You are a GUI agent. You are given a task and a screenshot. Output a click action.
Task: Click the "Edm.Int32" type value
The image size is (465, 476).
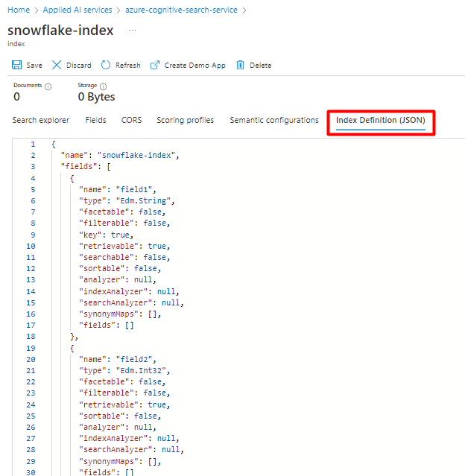(141, 370)
